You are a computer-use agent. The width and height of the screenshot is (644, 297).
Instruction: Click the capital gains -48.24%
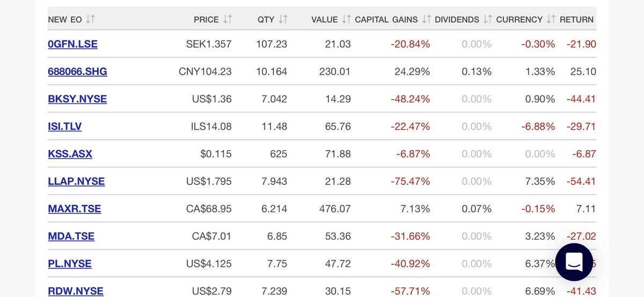[411, 99]
